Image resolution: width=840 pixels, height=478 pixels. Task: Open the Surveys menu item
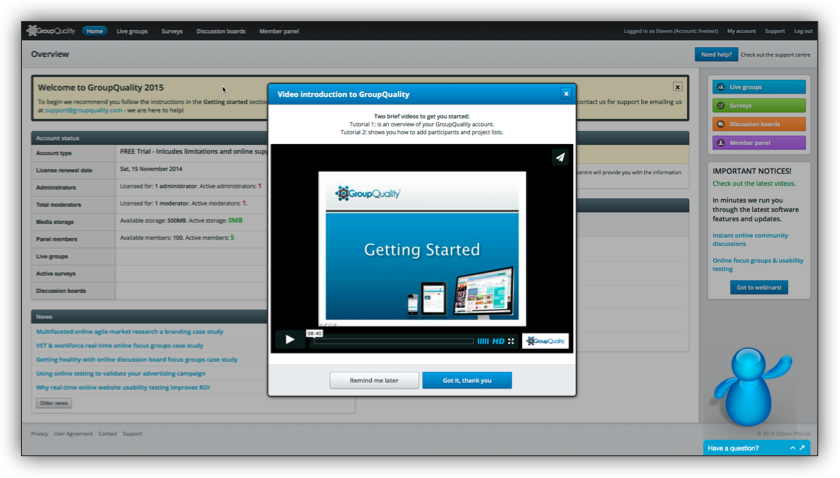click(x=172, y=31)
